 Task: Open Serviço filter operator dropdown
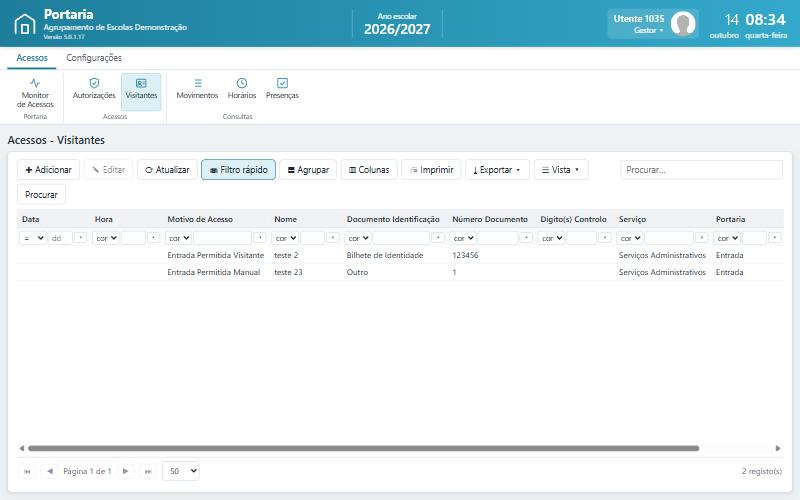(x=630, y=238)
